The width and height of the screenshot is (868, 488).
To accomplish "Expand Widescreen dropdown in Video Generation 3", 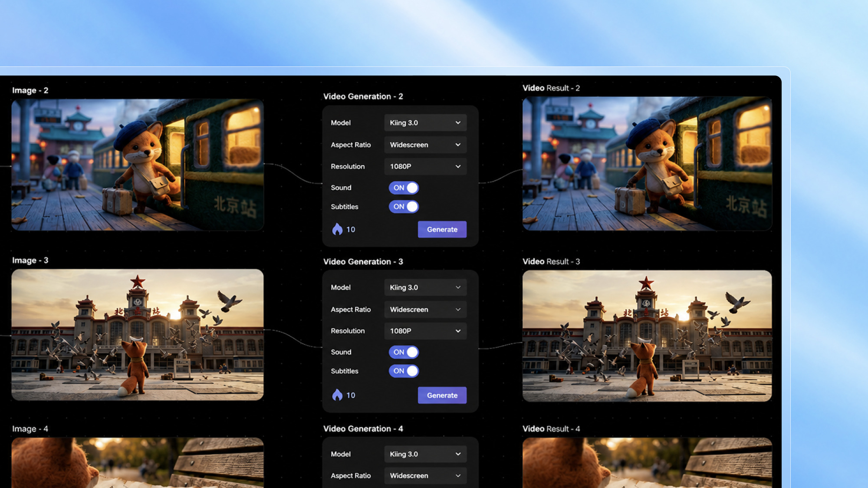I will click(x=425, y=310).
